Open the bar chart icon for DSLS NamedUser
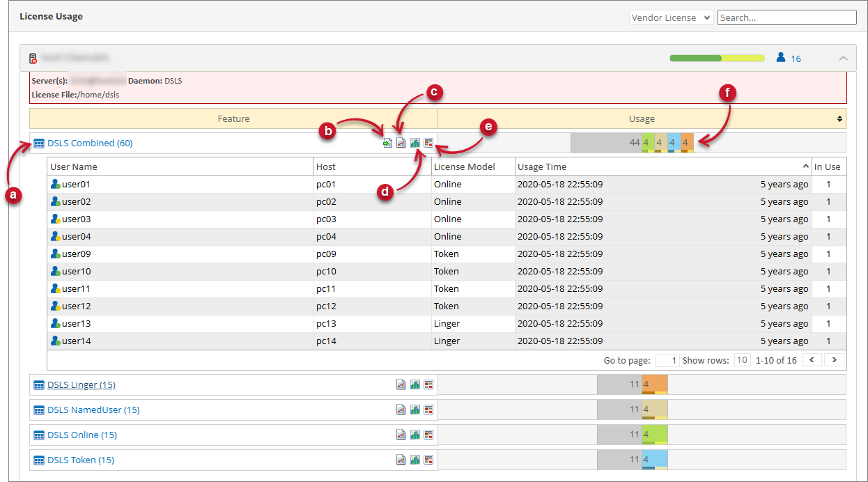The height and width of the screenshot is (482, 868). pyautogui.click(x=415, y=410)
